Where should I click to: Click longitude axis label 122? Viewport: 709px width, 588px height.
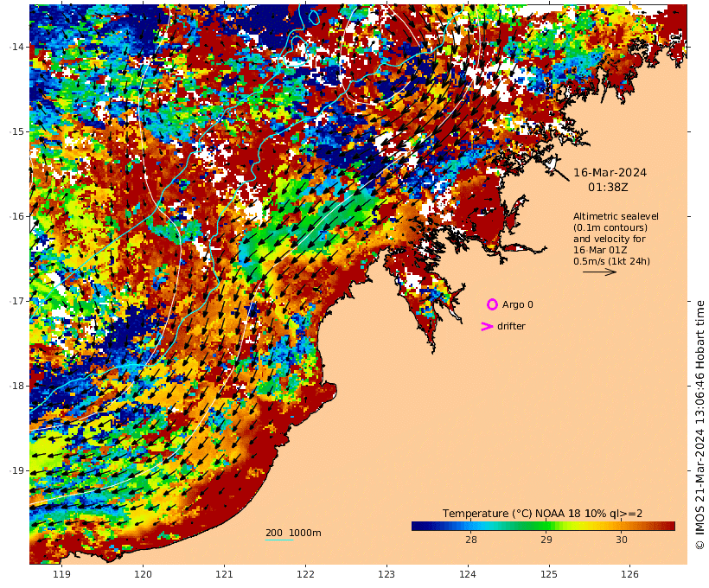pyautogui.click(x=306, y=574)
